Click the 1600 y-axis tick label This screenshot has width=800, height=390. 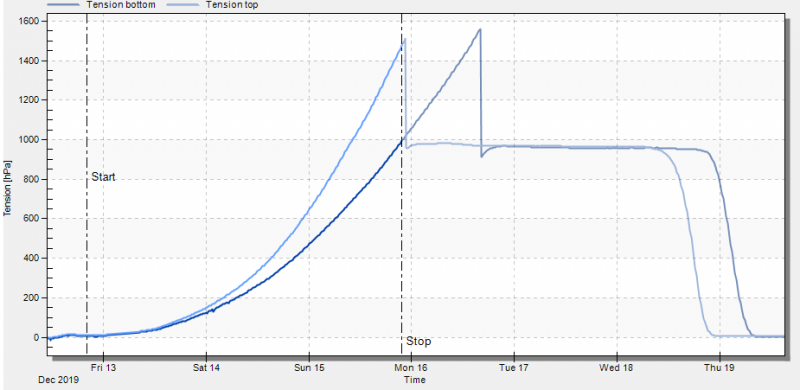31,21
